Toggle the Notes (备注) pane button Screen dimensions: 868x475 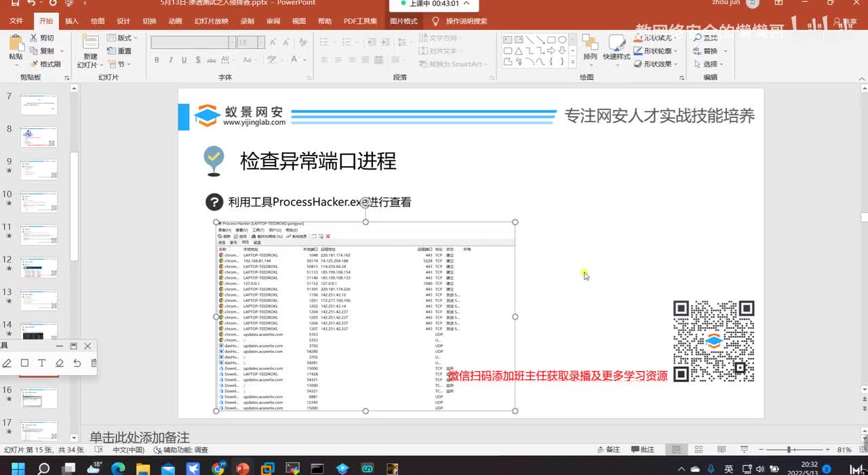tap(608, 449)
